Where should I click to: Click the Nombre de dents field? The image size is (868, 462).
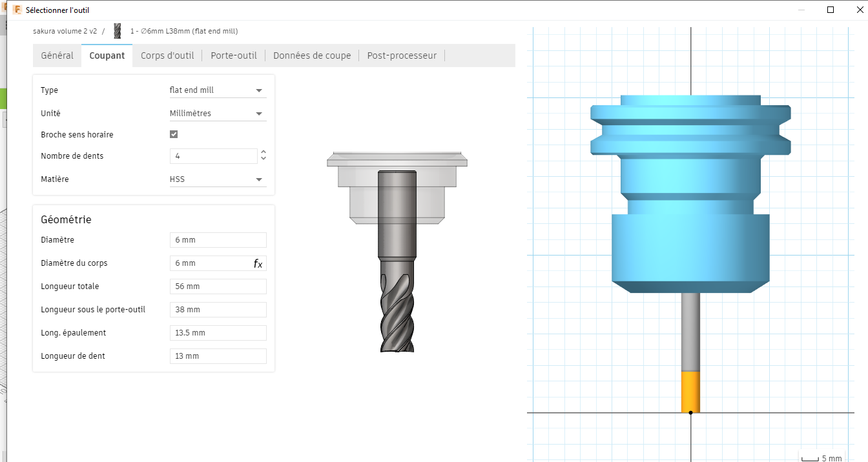point(214,156)
